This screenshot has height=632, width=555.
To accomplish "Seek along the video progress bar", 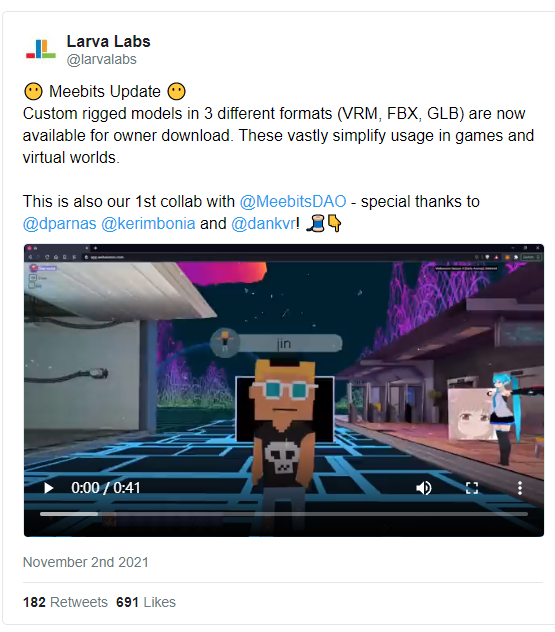I will 284,514.
